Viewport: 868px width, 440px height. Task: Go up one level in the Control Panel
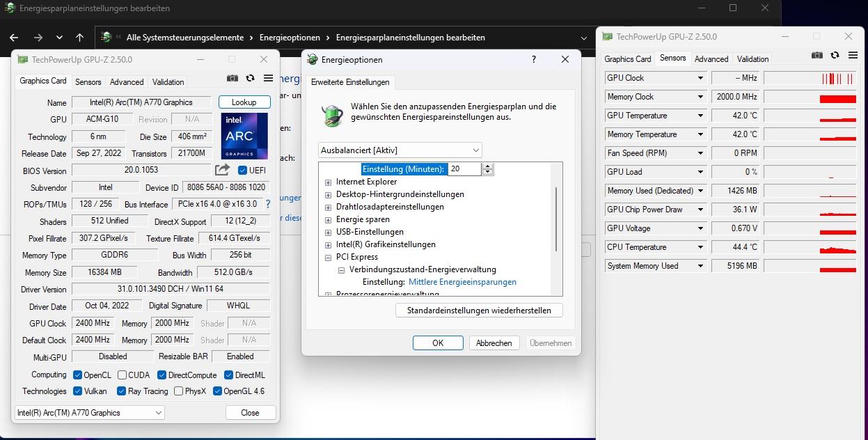click(80, 38)
